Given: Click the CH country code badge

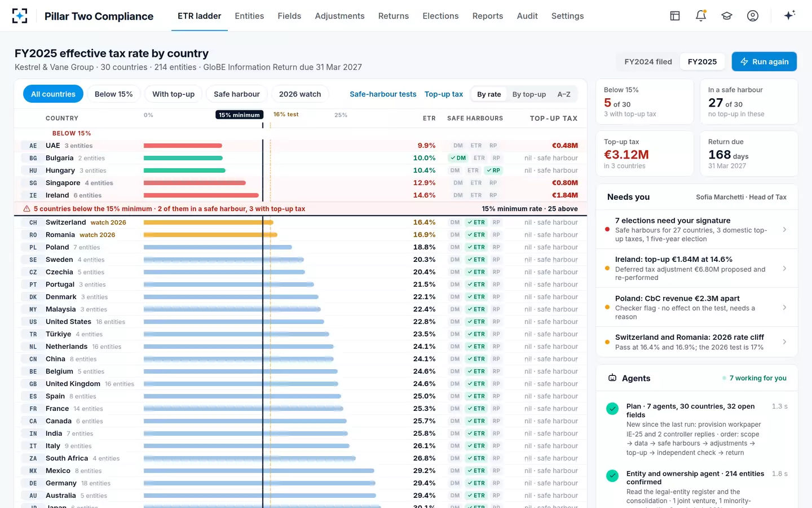Looking at the screenshot, I should click(33, 222).
